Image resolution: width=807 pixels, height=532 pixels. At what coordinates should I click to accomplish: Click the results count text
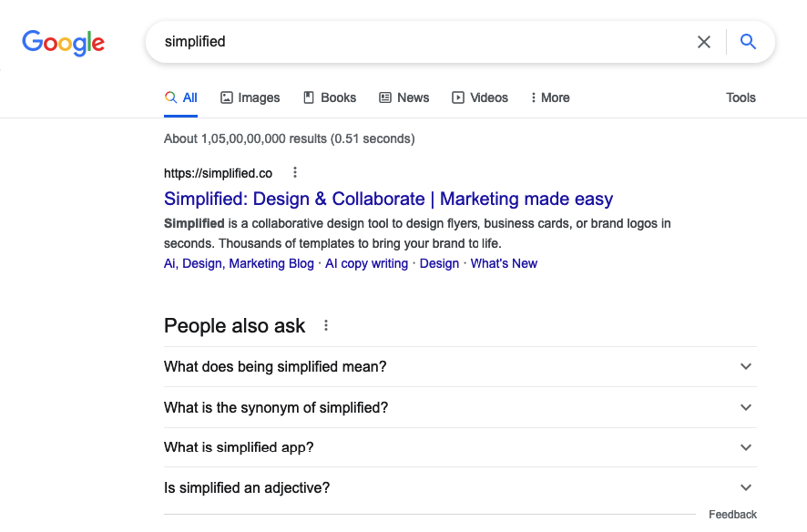tap(290, 138)
